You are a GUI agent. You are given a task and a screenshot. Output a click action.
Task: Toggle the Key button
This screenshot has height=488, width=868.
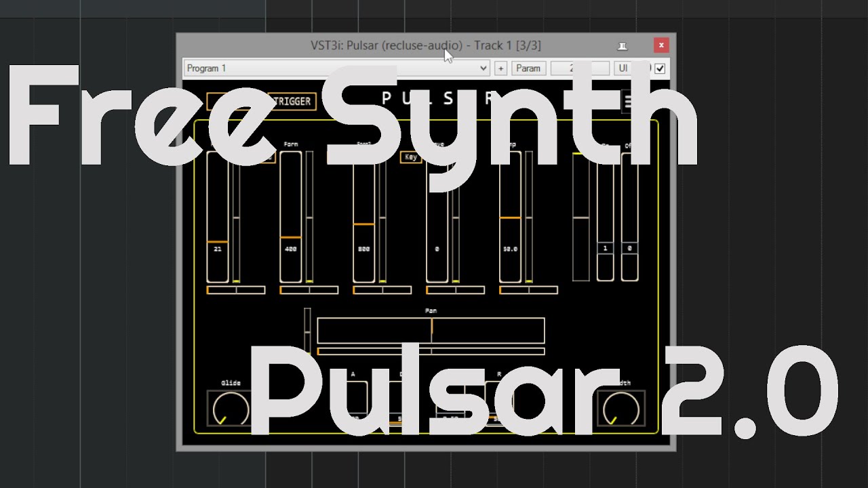(411, 157)
